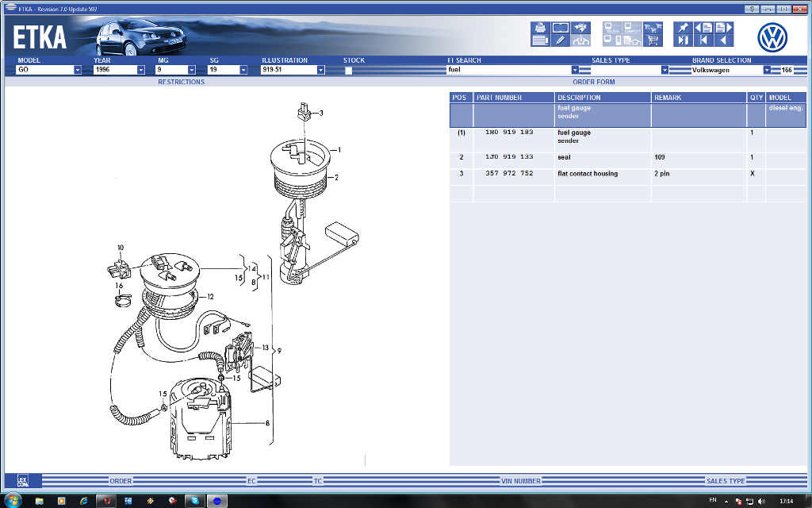The image size is (812, 508).
Task: Click the exit door icon
Action: [x=683, y=40]
